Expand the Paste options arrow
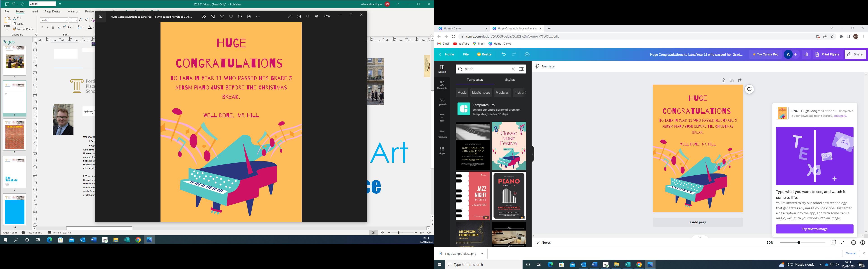Screen dimensions: 868x269 click(x=7, y=30)
